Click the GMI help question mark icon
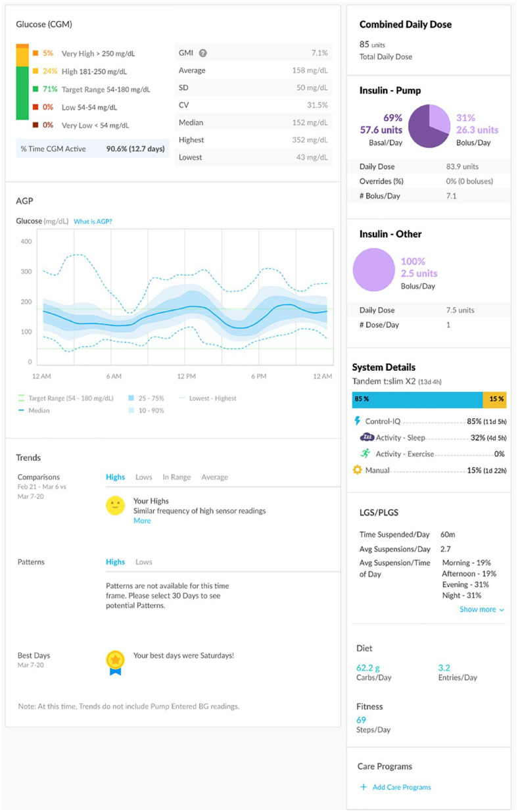This screenshot has width=518, height=812. pyautogui.click(x=203, y=53)
